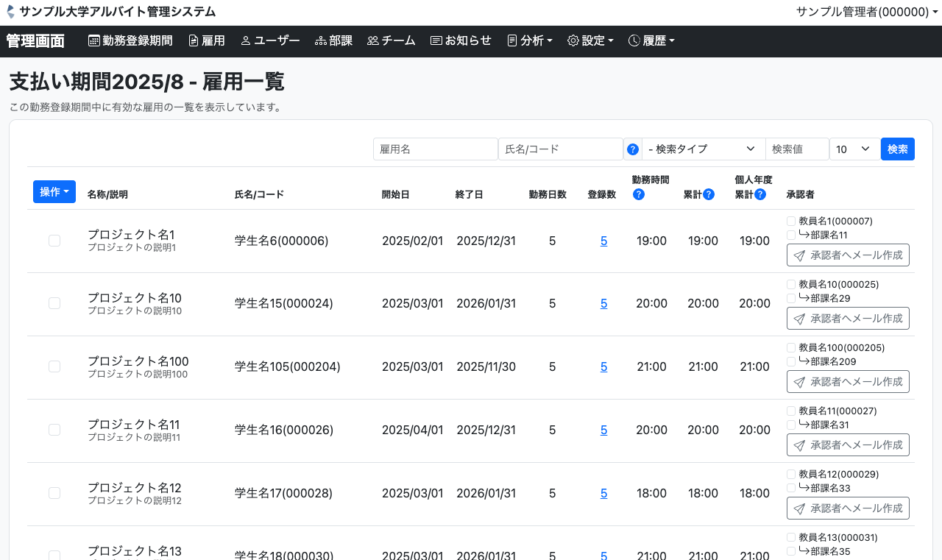The width and height of the screenshot is (942, 560).
Task: Click the 学生名6(000006) name cell
Action: [281, 241]
